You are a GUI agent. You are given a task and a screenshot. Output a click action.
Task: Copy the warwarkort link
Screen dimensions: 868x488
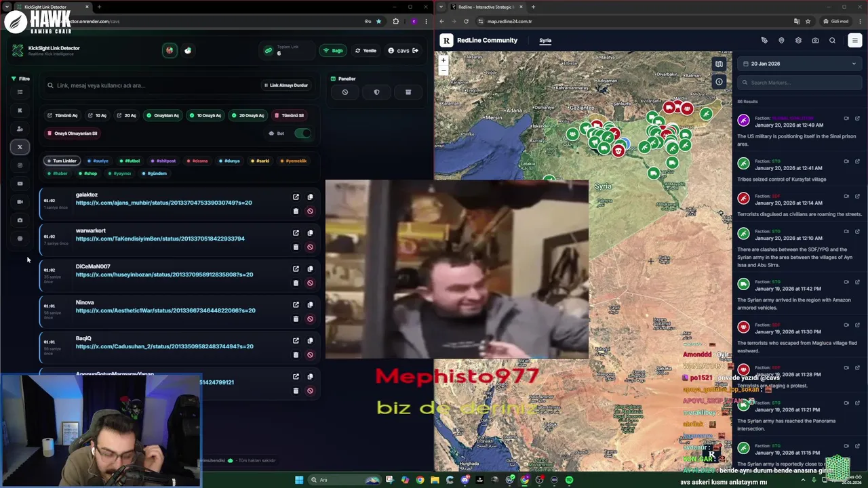tap(310, 233)
